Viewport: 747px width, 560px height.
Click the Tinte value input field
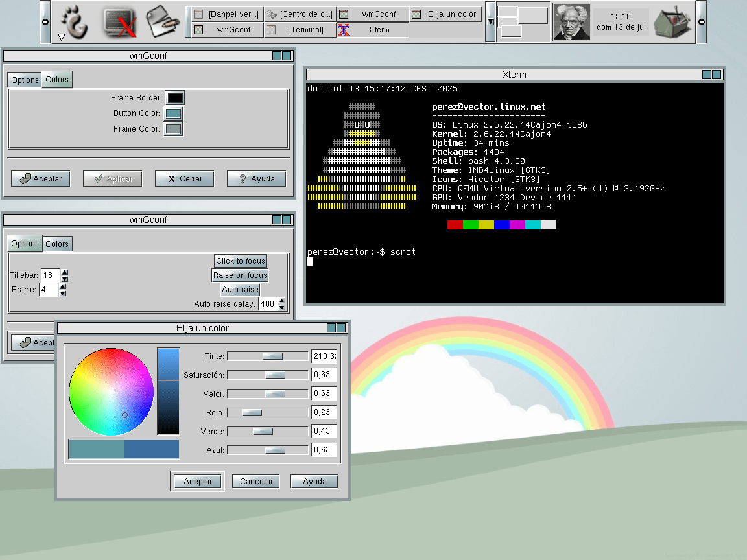tap(324, 356)
